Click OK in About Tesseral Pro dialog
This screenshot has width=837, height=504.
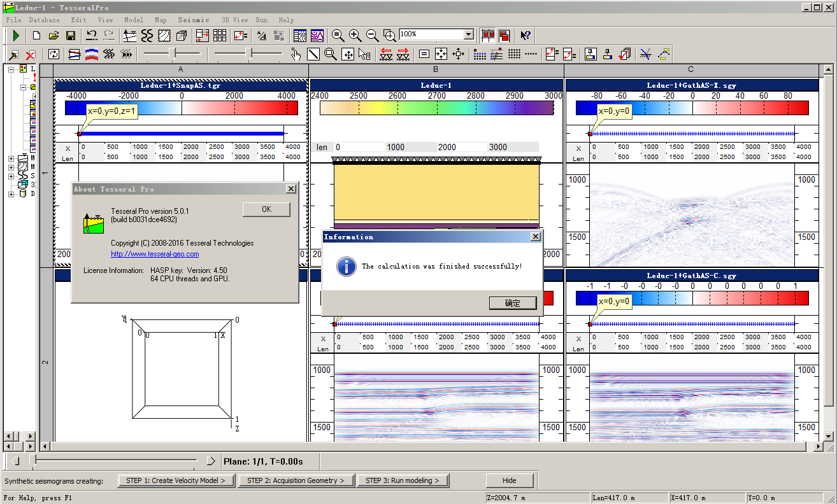pos(266,209)
